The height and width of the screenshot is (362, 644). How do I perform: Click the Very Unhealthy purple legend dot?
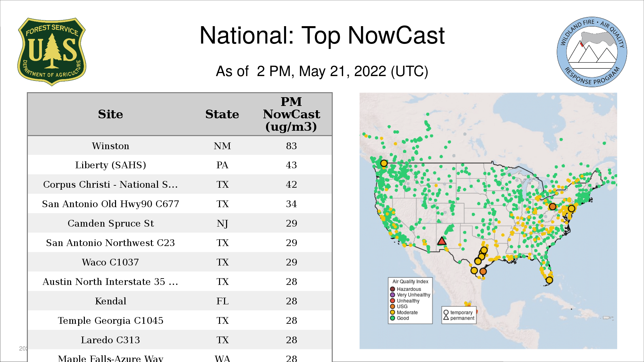[x=392, y=295]
